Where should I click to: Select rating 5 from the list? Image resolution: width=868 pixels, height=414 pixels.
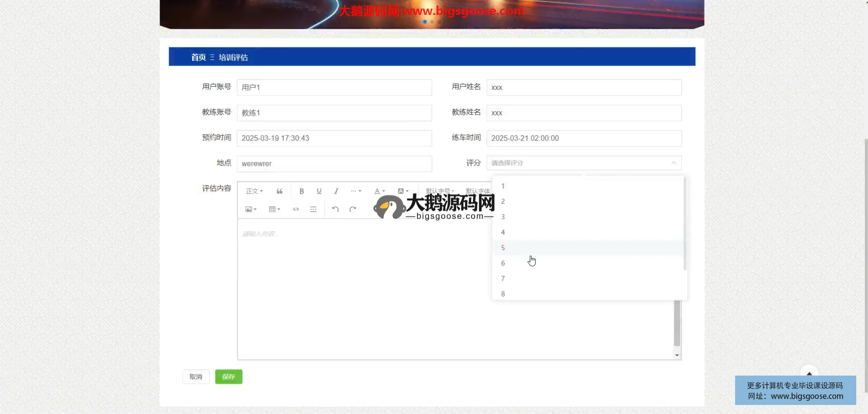[x=503, y=248]
